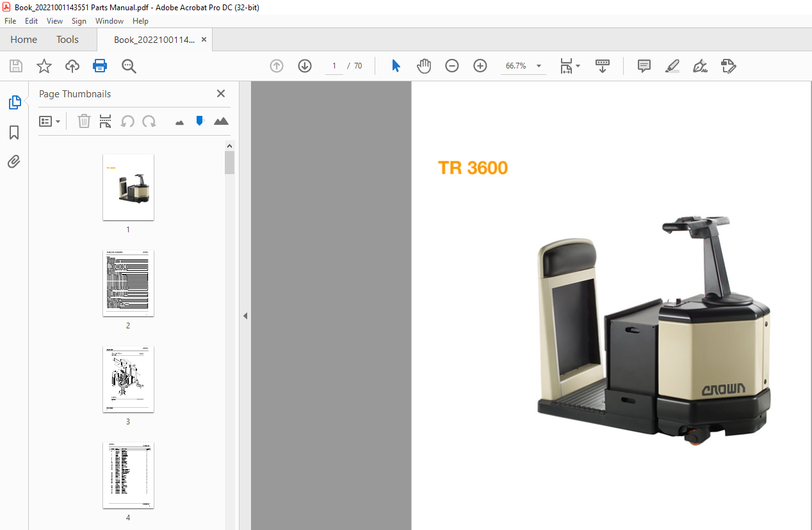Image resolution: width=812 pixels, height=530 pixels.
Task: Close the Book_2022100114 document tab
Action: click(x=204, y=40)
